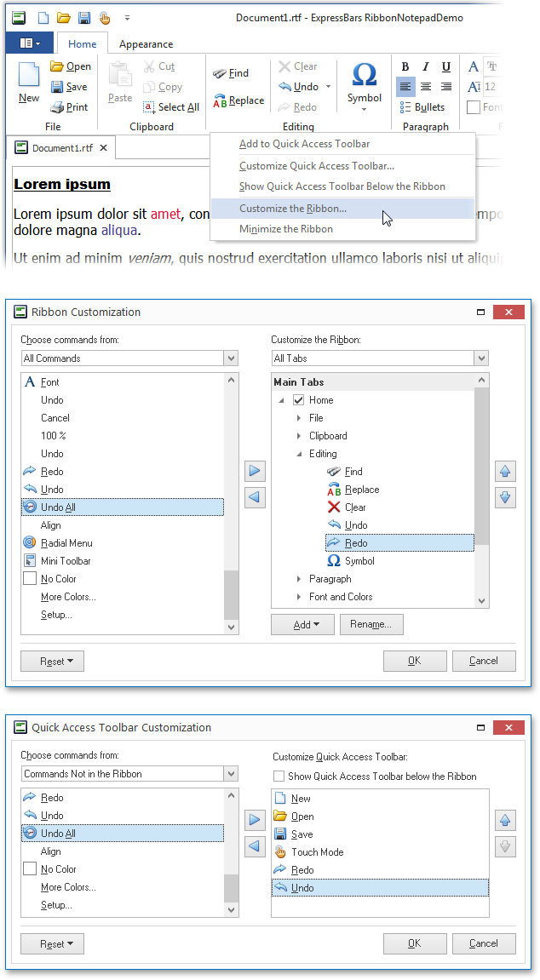
Task: Toggle the Home tab checkbox in Main Tabs
Action: (x=299, y=400)
